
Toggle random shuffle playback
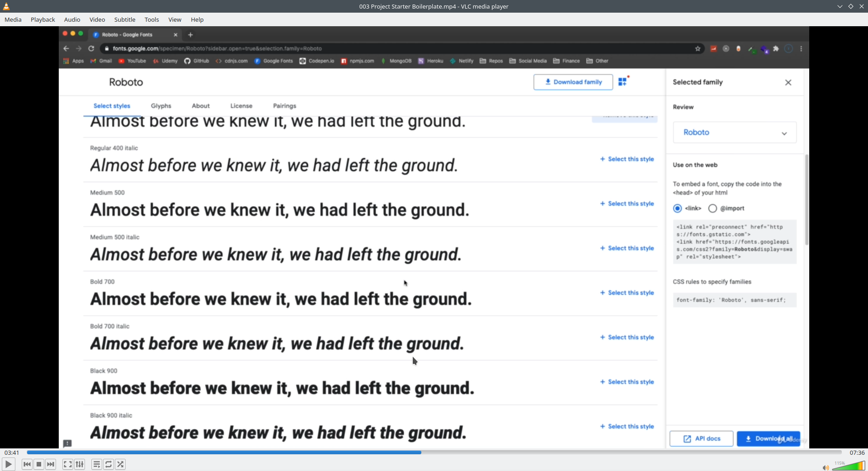pos(120,464)
